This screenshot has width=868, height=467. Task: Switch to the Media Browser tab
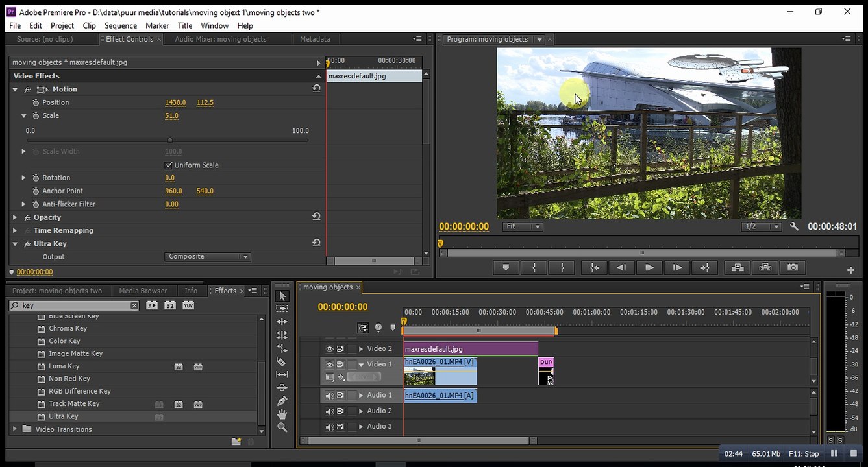coord(143,291)
